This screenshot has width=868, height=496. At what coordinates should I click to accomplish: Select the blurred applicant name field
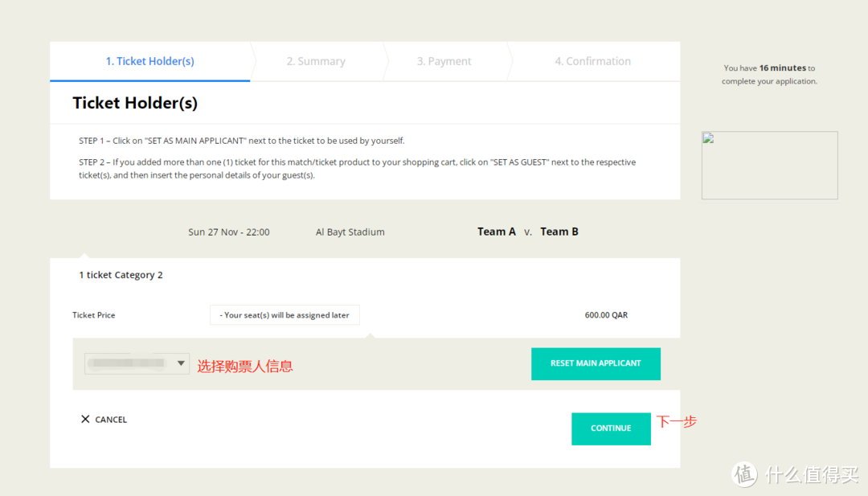click(x=129, y=363)
